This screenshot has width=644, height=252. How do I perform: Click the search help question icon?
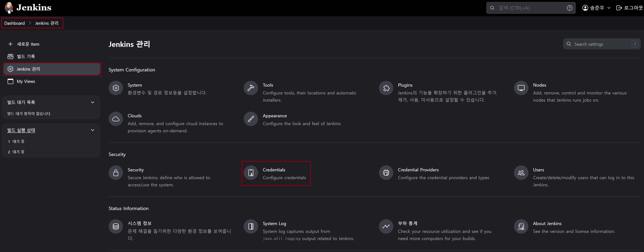(x=569, y=8)
